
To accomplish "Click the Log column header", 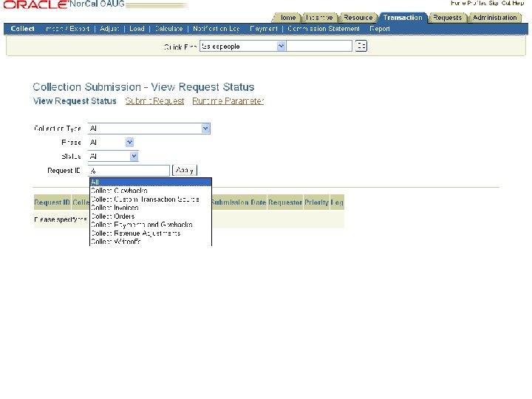I will point(337,202).
